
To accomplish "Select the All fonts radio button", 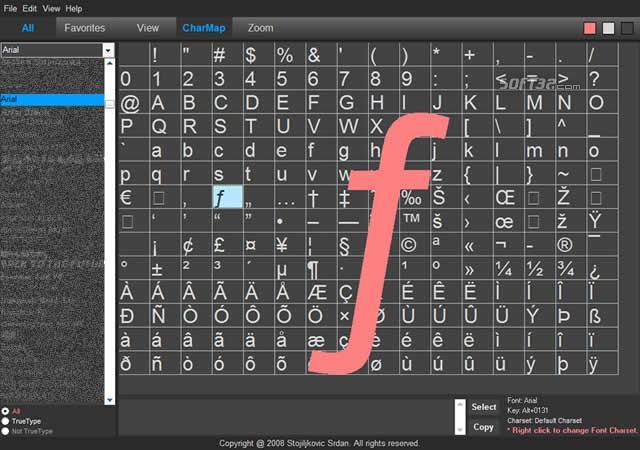I will point(4,411).
